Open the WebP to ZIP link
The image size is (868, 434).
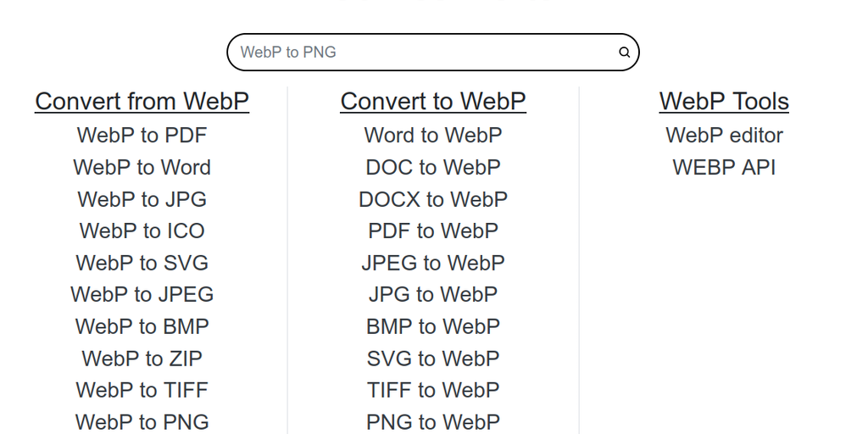pos(142,359)
